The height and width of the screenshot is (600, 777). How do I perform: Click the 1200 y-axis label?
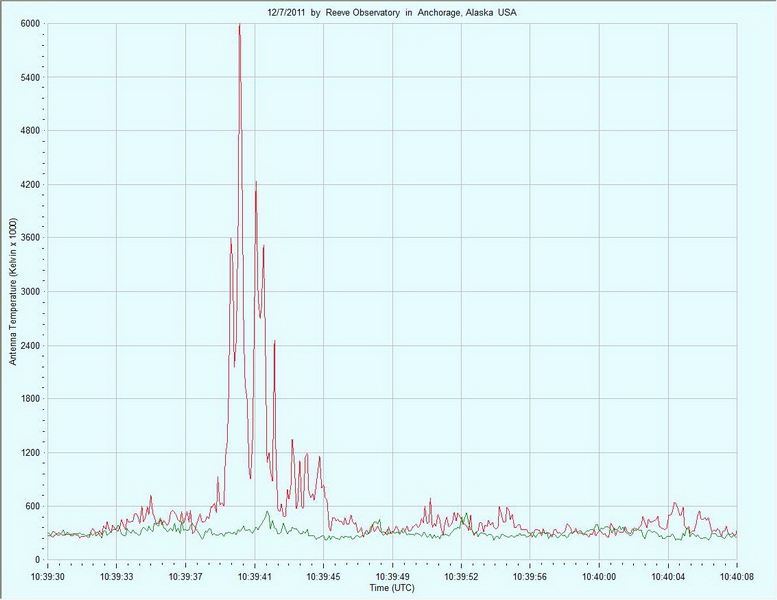tap(30, 452)
